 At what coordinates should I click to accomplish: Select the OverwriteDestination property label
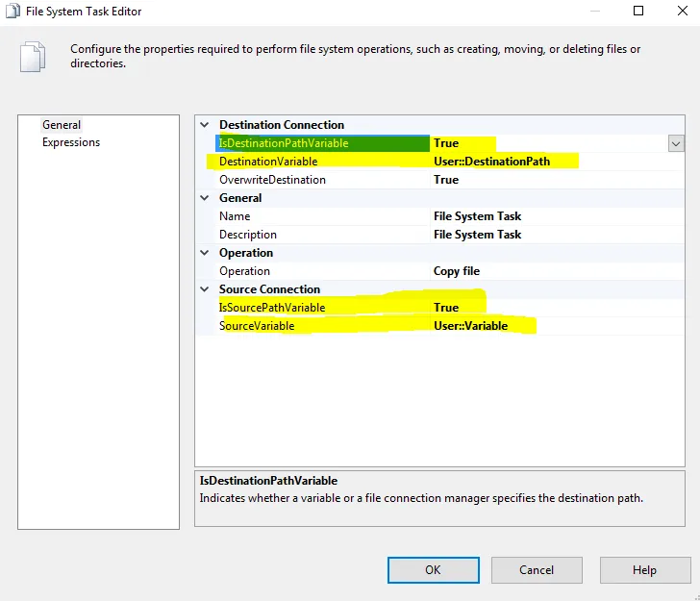[x=272, y=180]
